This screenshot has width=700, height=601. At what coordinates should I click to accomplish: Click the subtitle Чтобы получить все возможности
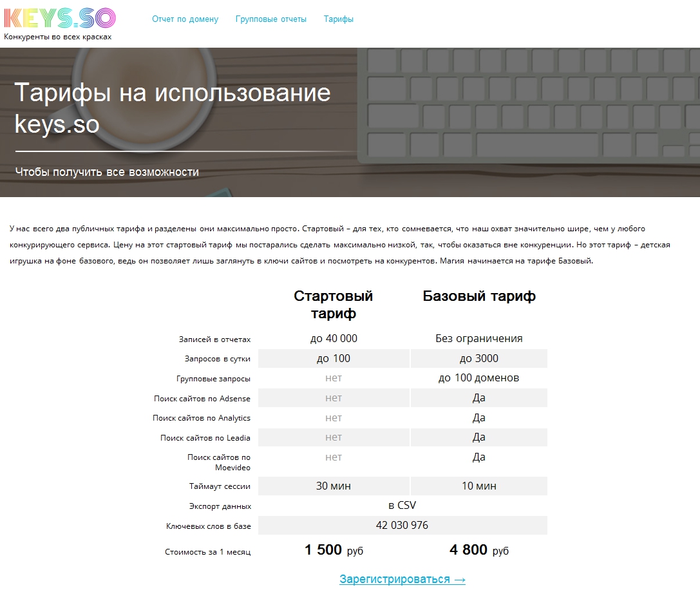107,172
